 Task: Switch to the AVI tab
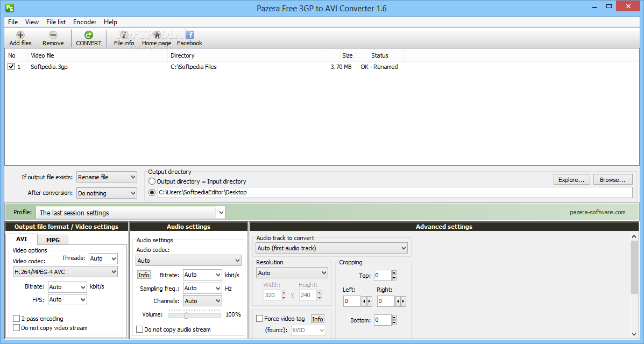pyautogui.click(x=22, y=239)
